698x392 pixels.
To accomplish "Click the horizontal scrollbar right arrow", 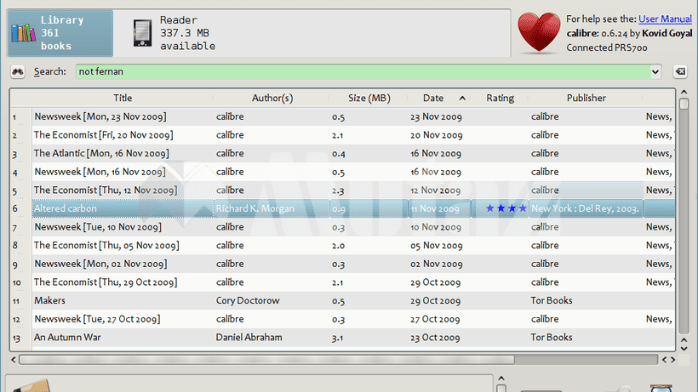I will coord(673,360).
